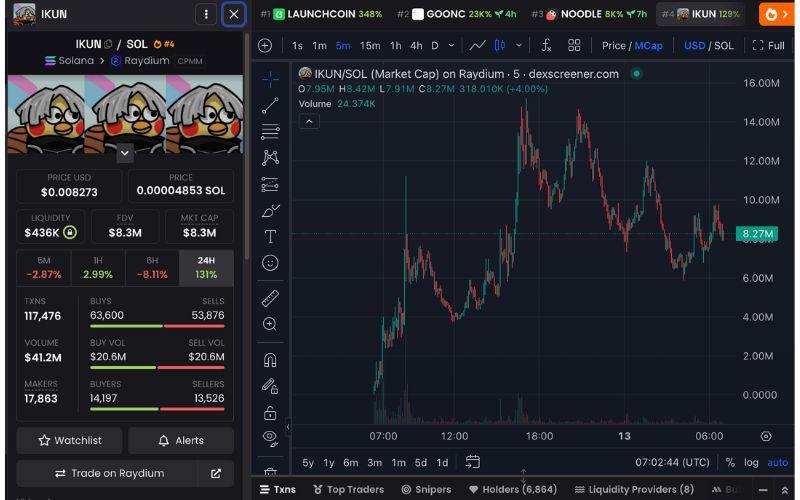The image size is (800, 500).
Task: Click the plus compare symbol icon
Action: pyautogui.click(x=265, y=45)
